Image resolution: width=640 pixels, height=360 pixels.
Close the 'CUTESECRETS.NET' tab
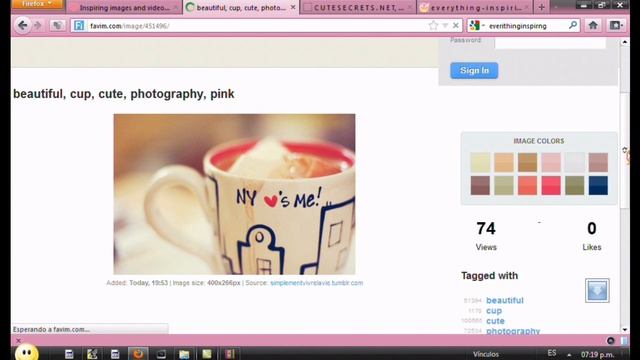pyautogui.click(x=409, y=7)
